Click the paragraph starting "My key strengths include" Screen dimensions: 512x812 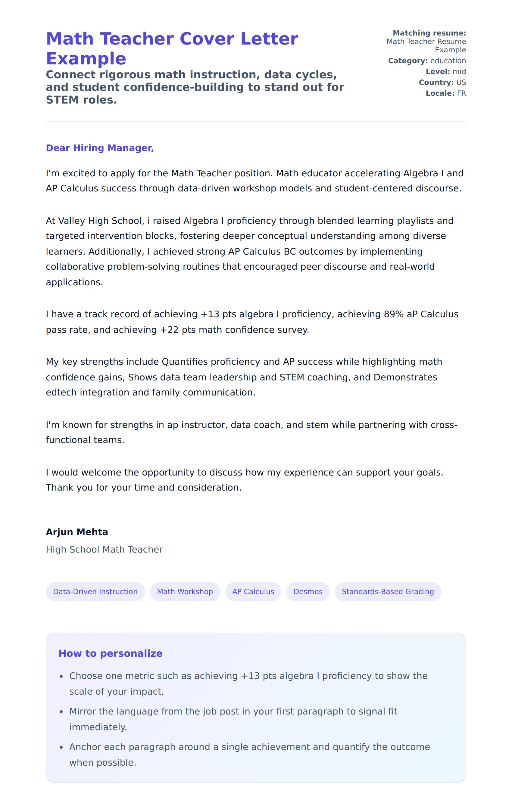(x=244, y=377)
